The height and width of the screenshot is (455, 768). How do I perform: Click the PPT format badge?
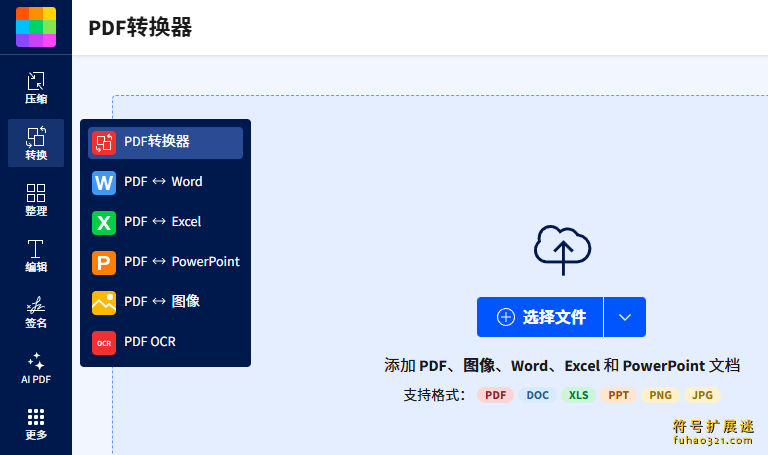pyautogui.click(x=619, y=395)
